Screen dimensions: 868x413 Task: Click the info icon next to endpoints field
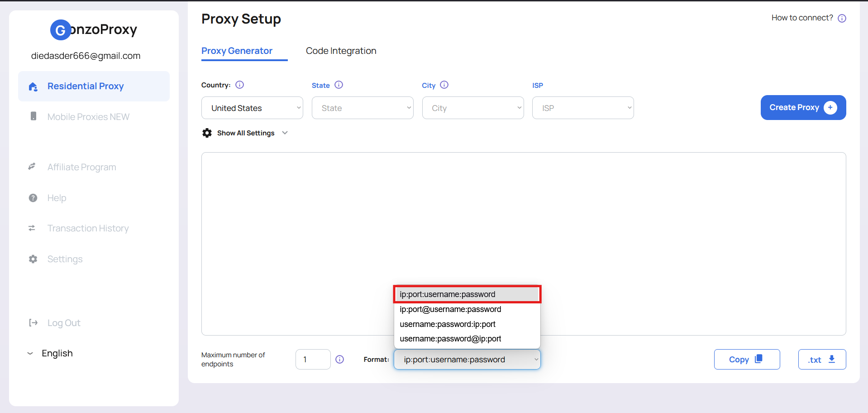pyautogui.click(x=339, y=359)
